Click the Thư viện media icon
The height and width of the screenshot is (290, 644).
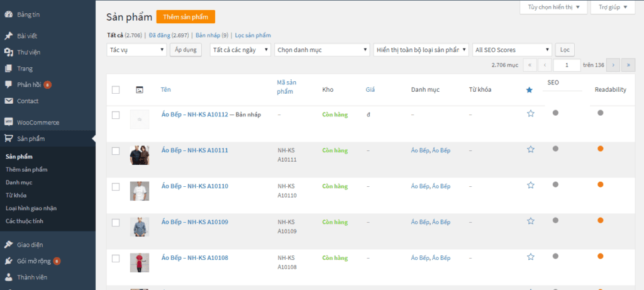tap(8, 52)
